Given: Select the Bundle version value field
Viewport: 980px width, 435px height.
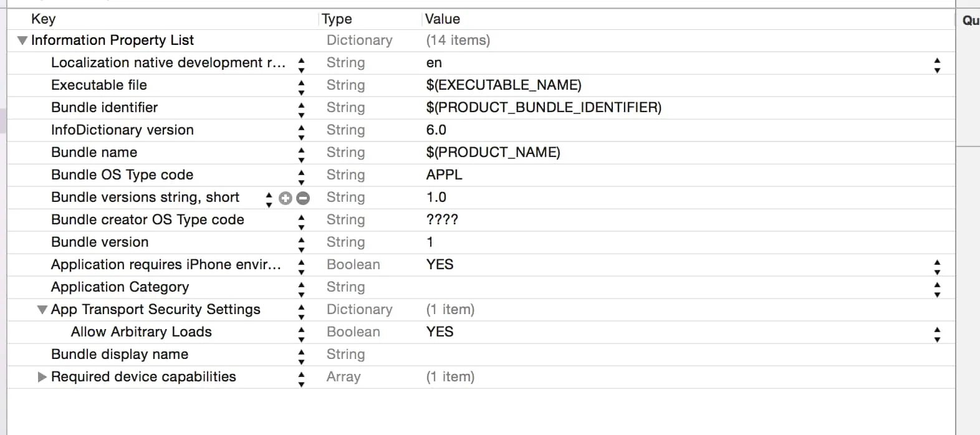Looking at the screenshot, I should tap(430, 242).
